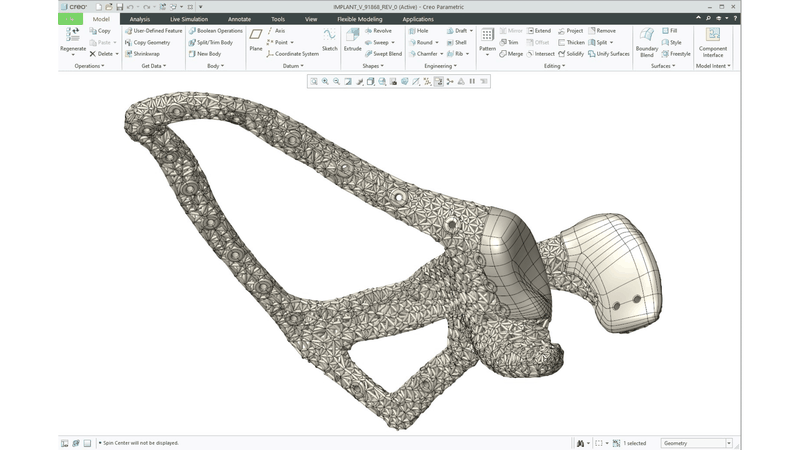Select the Solidify tool
Image resolution: width=800 pixels, height=450 pixels.
571,54
